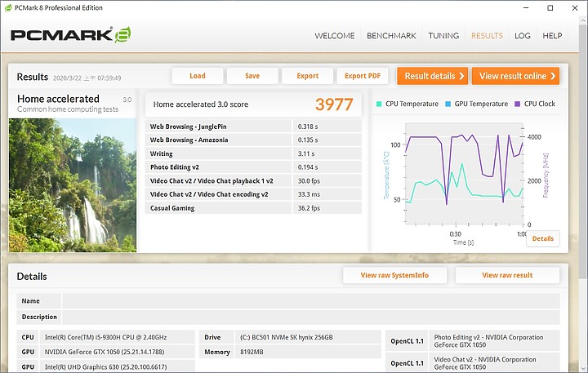Viewport: 588px width, 373px height.
Task: Click the Save results button
Action: pos(252,76)
